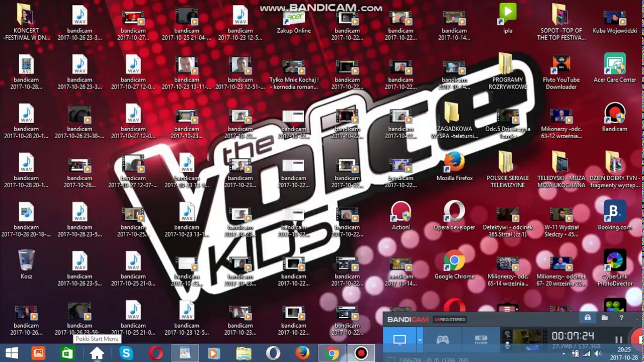This screenshot has width=644, height=362.
Task: Select bandicam 2017-10-28 AVI file
Action: coord(26,72)
